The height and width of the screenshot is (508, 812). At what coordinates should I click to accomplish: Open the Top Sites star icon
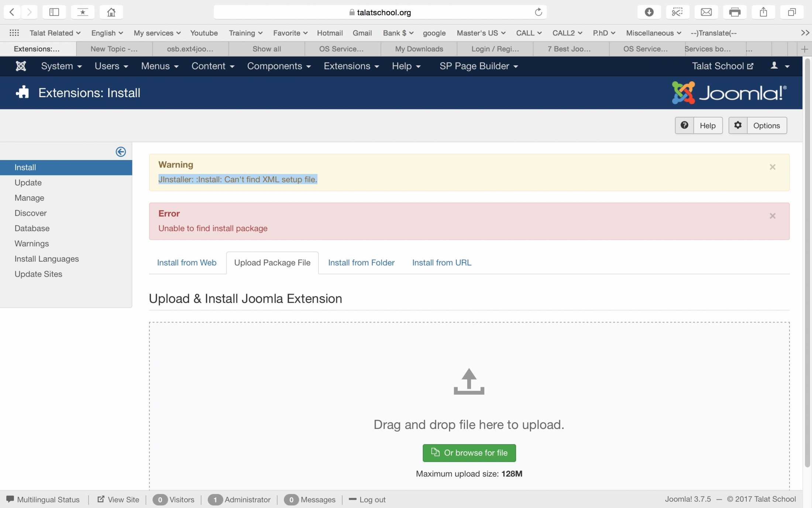tap(83, 12)
